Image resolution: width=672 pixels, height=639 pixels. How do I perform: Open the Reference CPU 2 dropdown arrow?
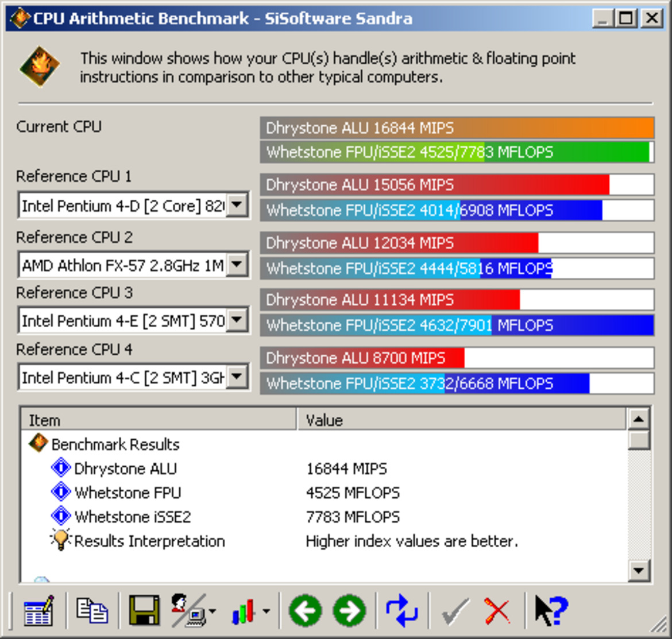(237, 265)
